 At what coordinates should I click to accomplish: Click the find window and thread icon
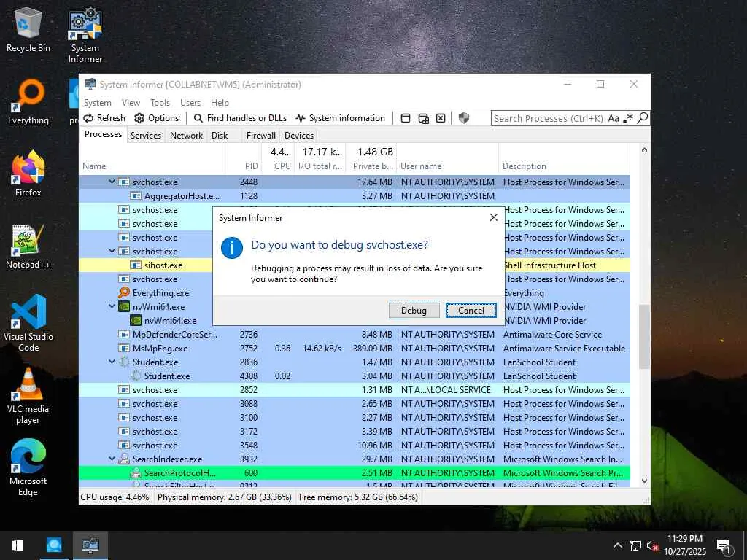click(x=424, y=118)
